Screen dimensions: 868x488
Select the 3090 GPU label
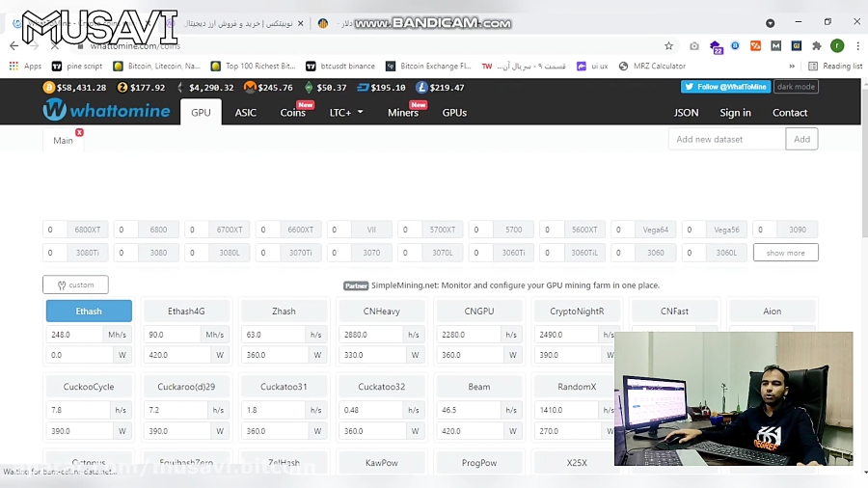click(798, 230)
